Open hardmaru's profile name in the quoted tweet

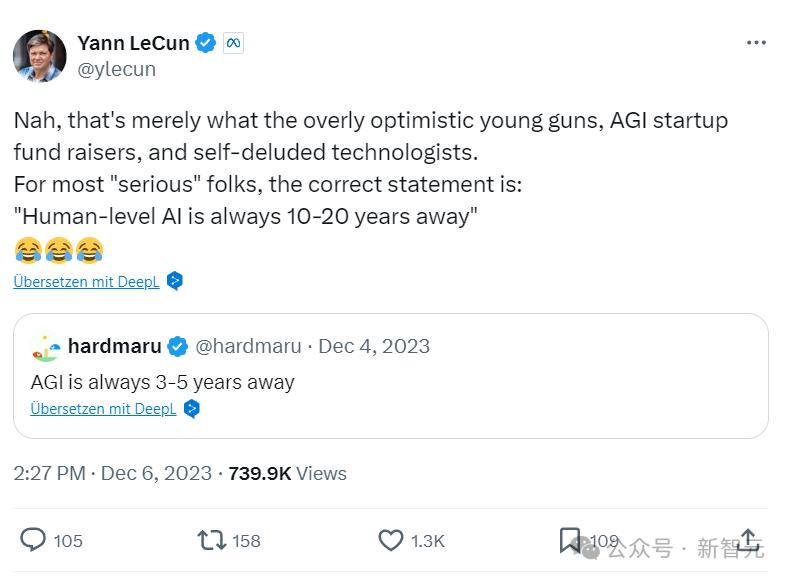(x=114, y=346)
